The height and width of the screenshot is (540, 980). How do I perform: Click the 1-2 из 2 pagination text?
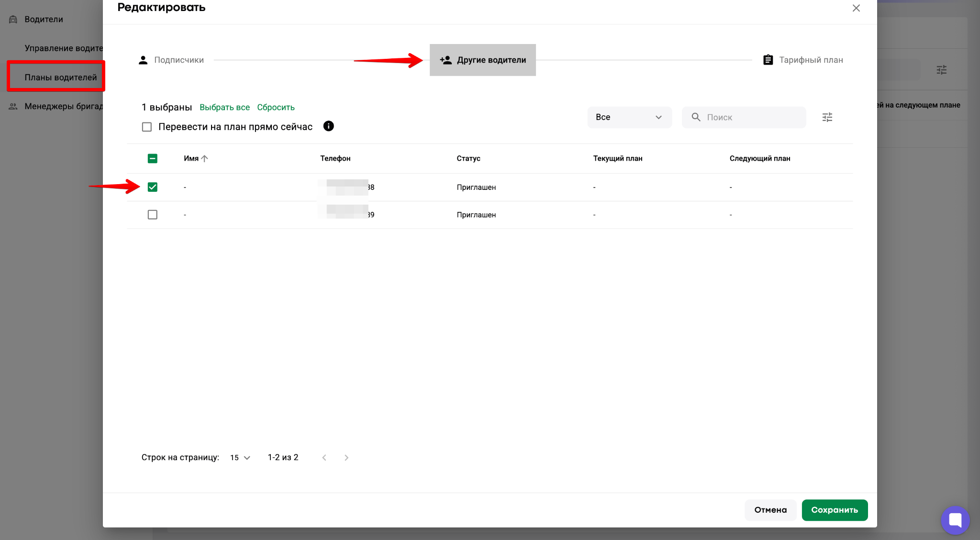pyautogui.click(x=283, y=457)
